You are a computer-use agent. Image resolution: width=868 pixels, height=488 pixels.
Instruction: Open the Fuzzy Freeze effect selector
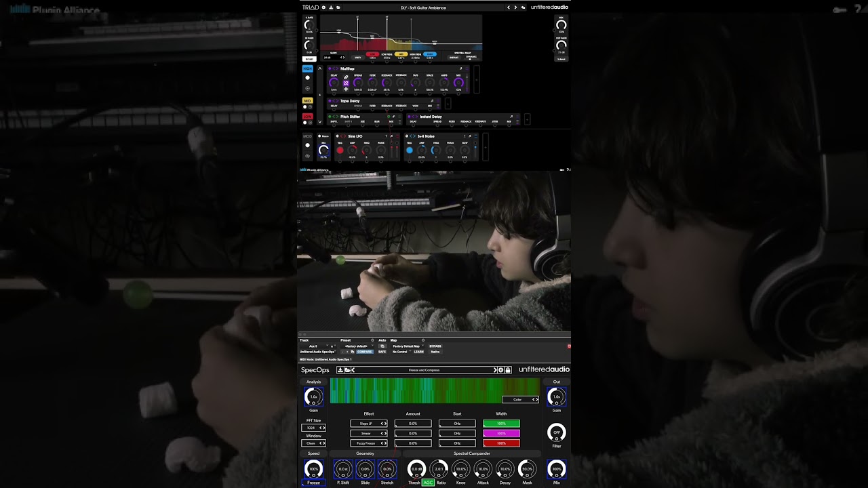[x=369, y=443]
